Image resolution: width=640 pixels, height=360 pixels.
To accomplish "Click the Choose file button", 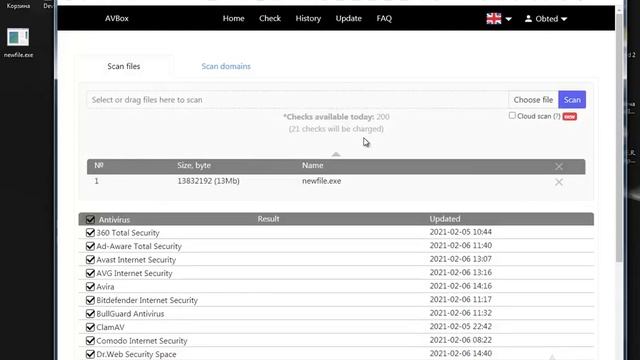I will (533, 100).
